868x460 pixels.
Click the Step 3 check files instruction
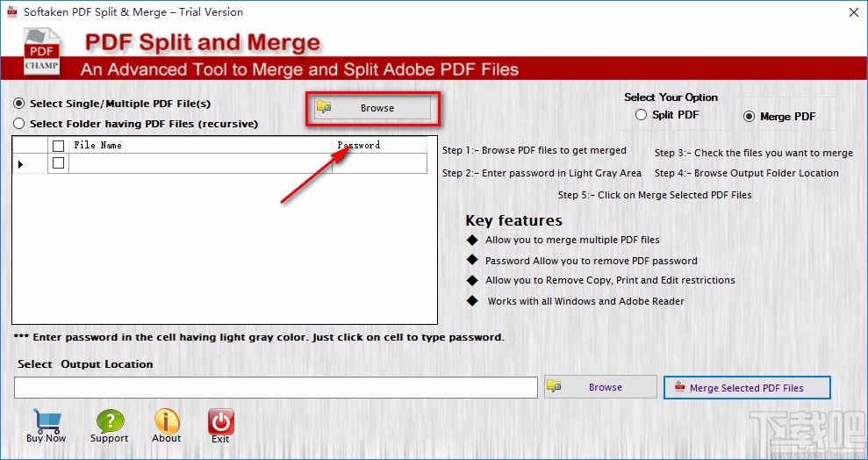(x=754, y=153)
